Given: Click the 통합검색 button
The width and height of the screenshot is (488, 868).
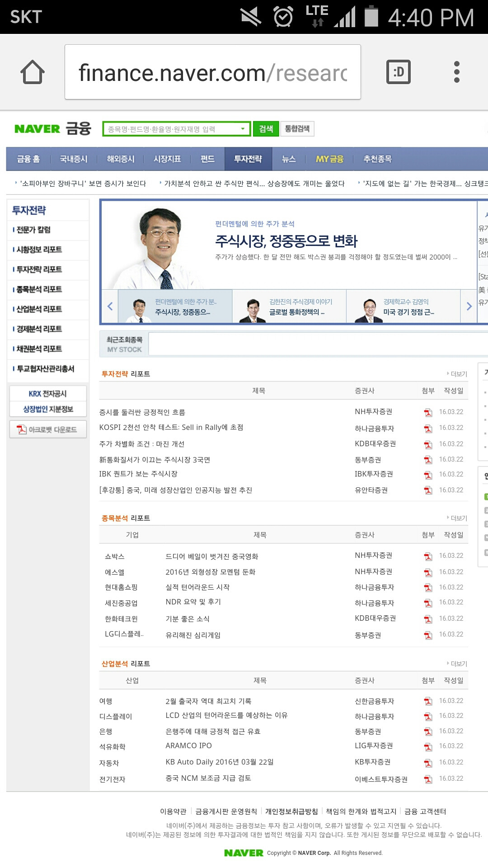Looking at the screenshot, I should [297, 129].
